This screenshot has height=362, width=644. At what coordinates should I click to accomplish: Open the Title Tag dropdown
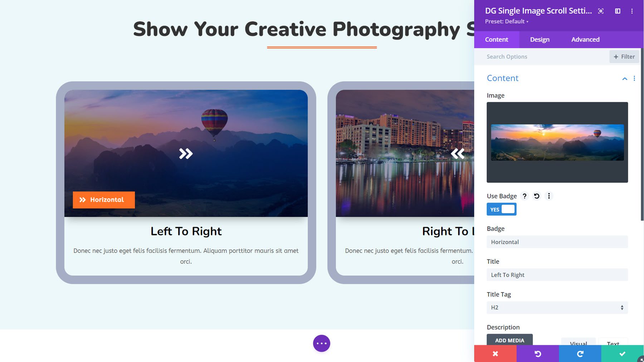557,307
